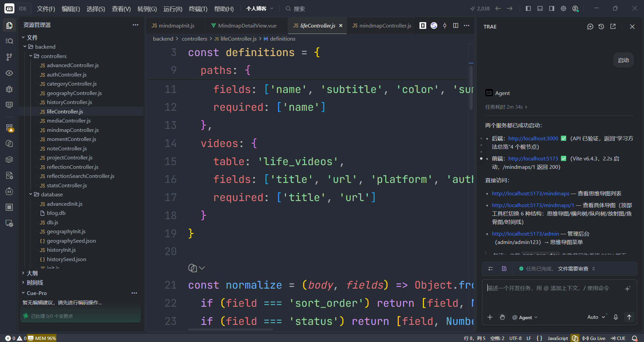The image size is (644, 342).
Task: Open the 文件(F) menu
Action: click(46, 9)
